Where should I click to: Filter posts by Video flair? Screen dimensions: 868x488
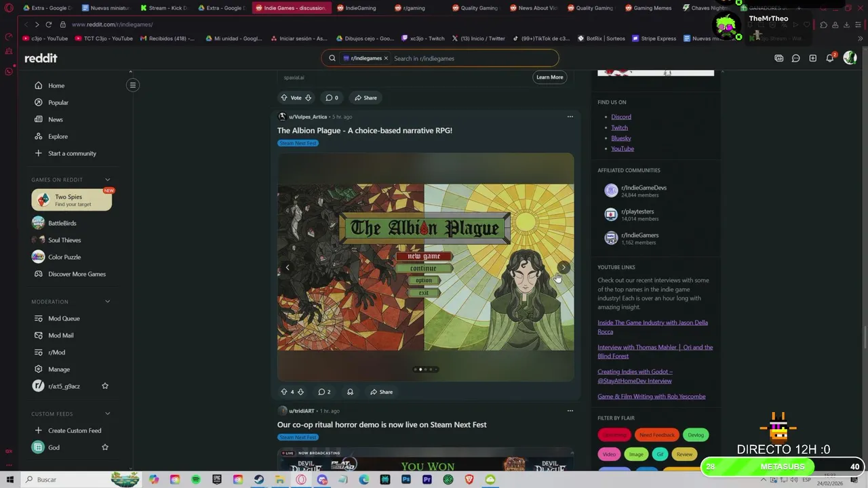pyautogui.click(x=609, y=454)
